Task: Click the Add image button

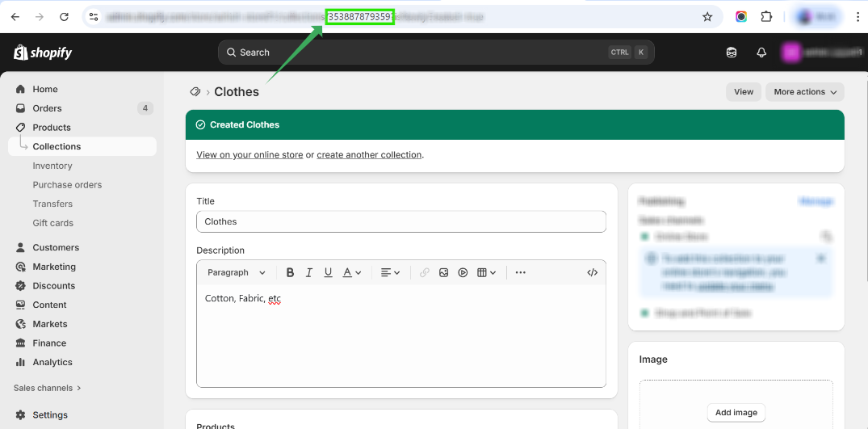Action: (736, 412)
